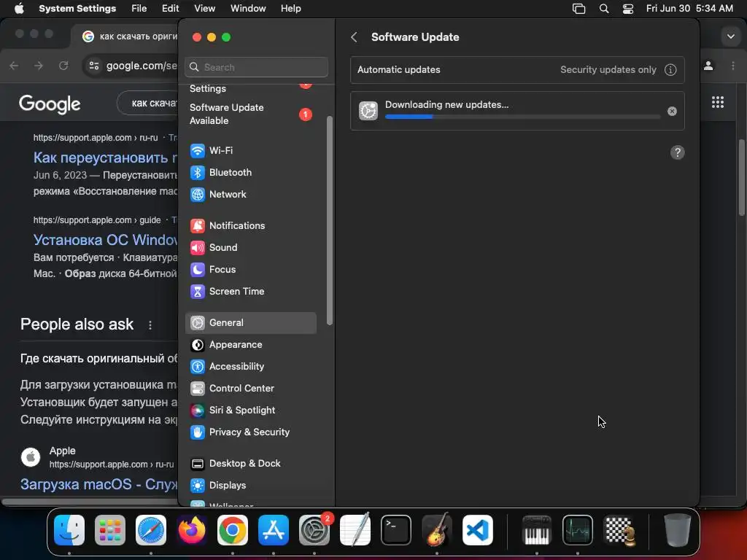Open the System Settings app menu
The width and height of the screenshot is (747, 560).
click(x=77, y=9)
